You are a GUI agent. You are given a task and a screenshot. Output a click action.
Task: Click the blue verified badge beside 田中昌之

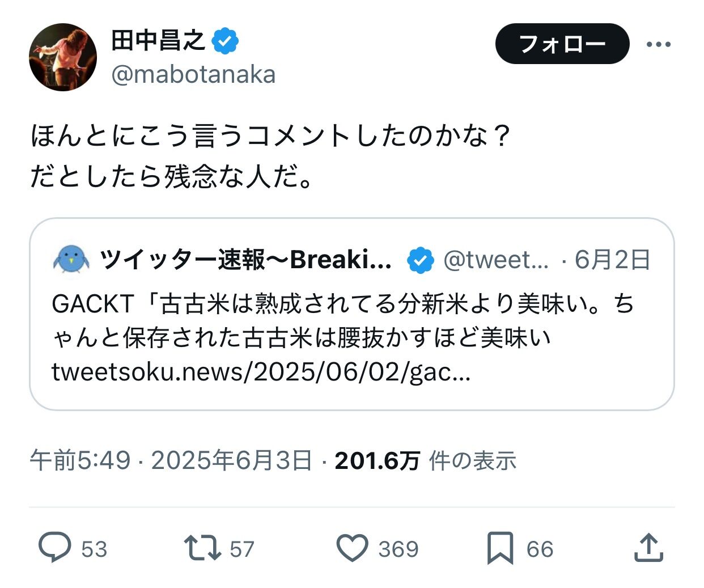(x=226, y=41)
